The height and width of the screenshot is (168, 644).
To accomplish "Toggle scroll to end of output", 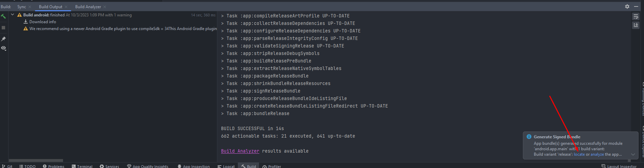I will 635,25.
